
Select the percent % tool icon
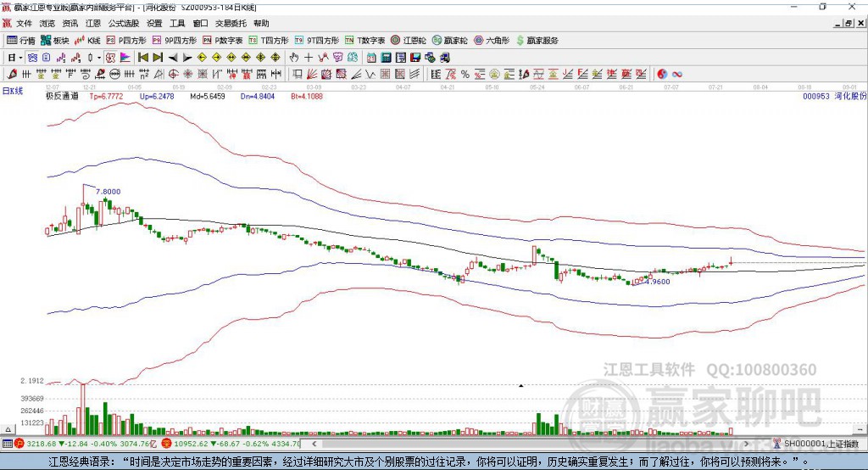465,74
